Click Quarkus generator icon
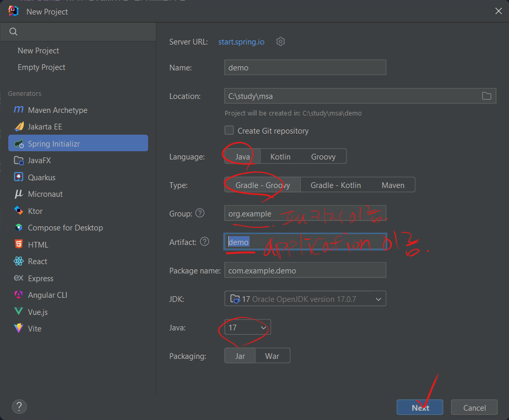509x420 pixels. coord(19,177)
